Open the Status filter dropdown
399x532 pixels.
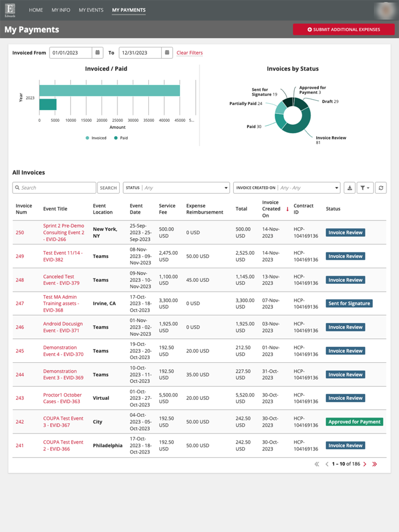point(176,187)
